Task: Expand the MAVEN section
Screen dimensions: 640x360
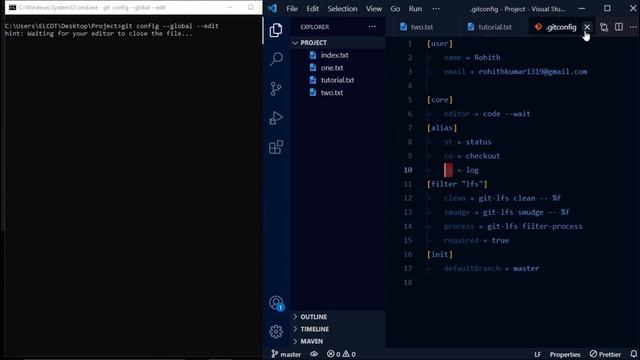Action: 311,341
